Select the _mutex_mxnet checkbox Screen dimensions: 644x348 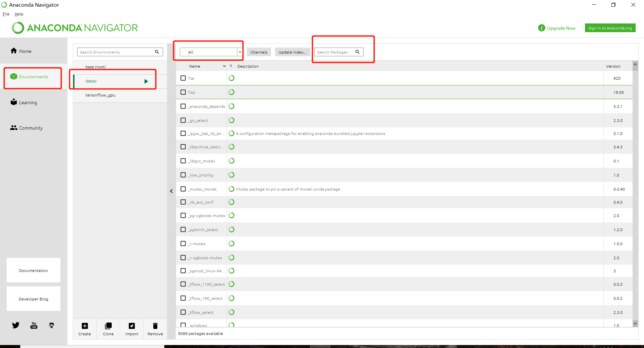coord(183,189)
